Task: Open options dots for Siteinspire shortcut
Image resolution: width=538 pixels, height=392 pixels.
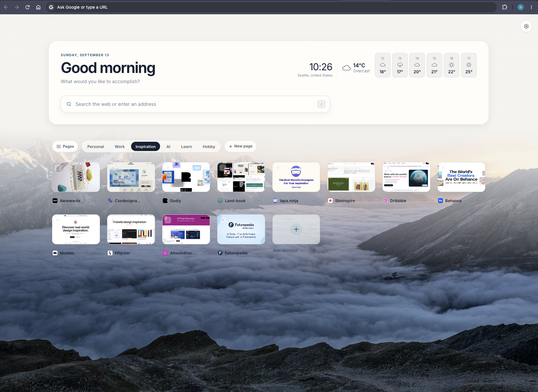Action: click(369, 201)
